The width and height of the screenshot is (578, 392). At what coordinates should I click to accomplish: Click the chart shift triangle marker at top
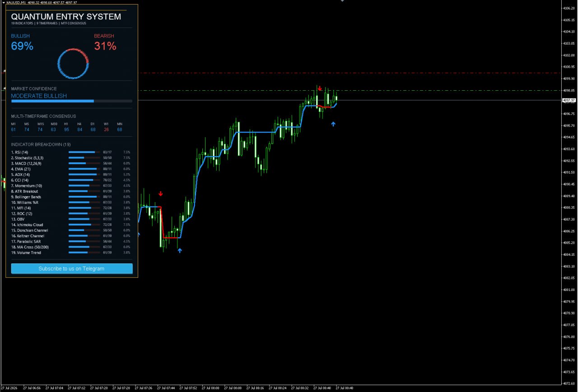coord(342,1)
